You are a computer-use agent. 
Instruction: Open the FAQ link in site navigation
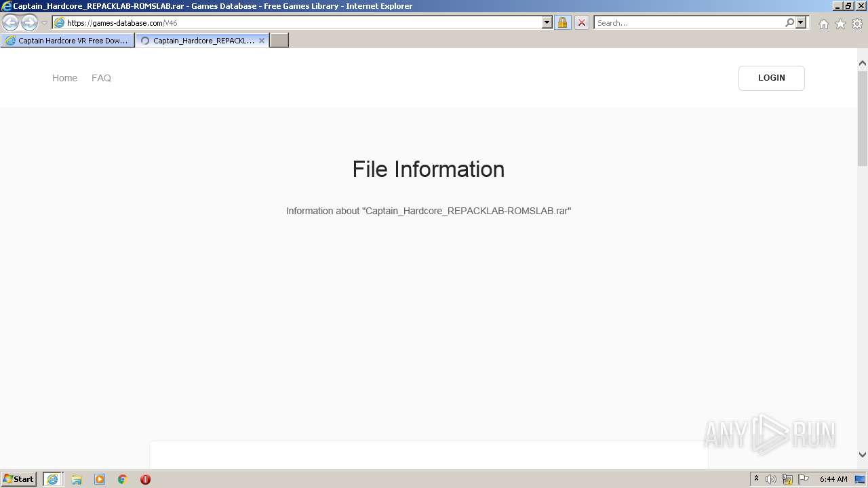pyautogui.click(x=101, y=78)
